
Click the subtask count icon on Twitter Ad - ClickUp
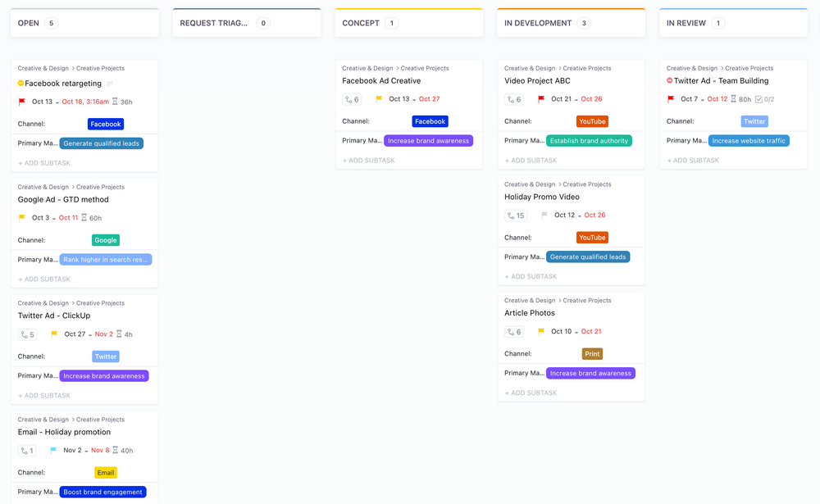coord(27,334)
